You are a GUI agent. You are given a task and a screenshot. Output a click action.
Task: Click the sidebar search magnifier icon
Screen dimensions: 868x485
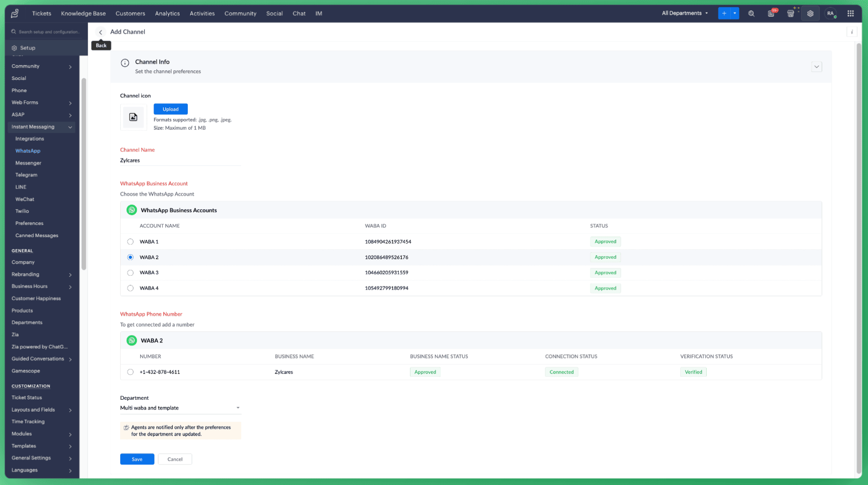(14, 32)
